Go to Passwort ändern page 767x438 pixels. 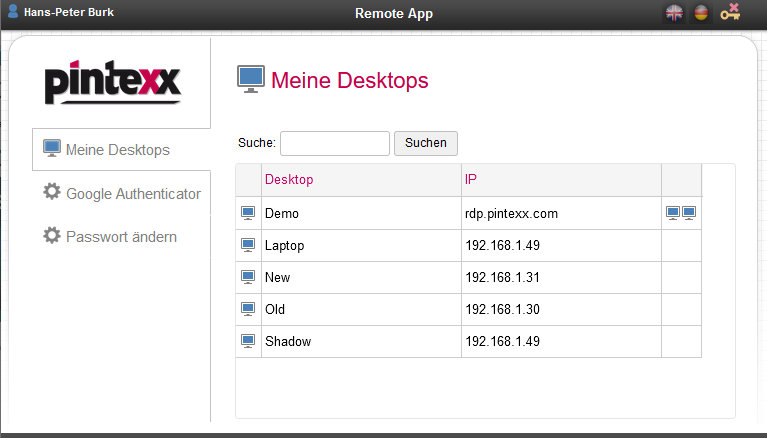click(x=120, y=236)
